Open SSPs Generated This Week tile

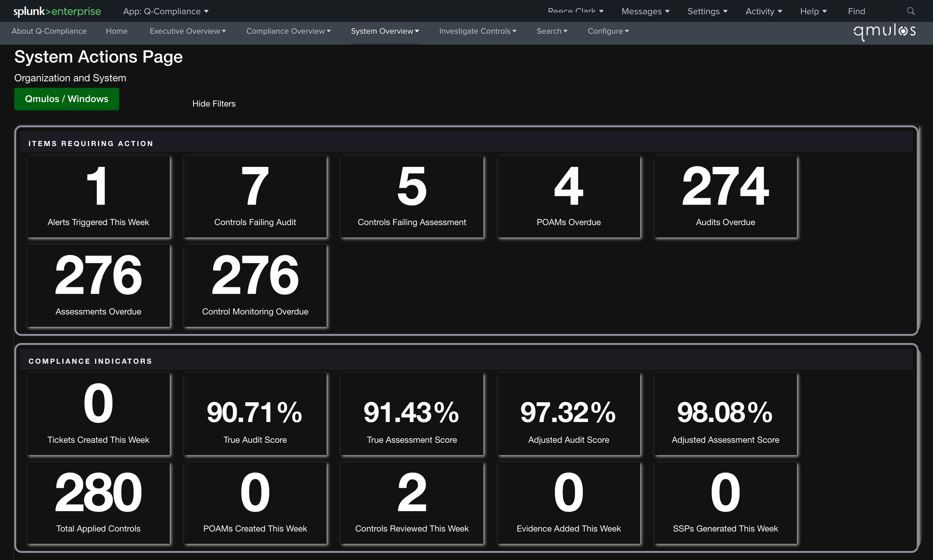(x=725, y=503)
